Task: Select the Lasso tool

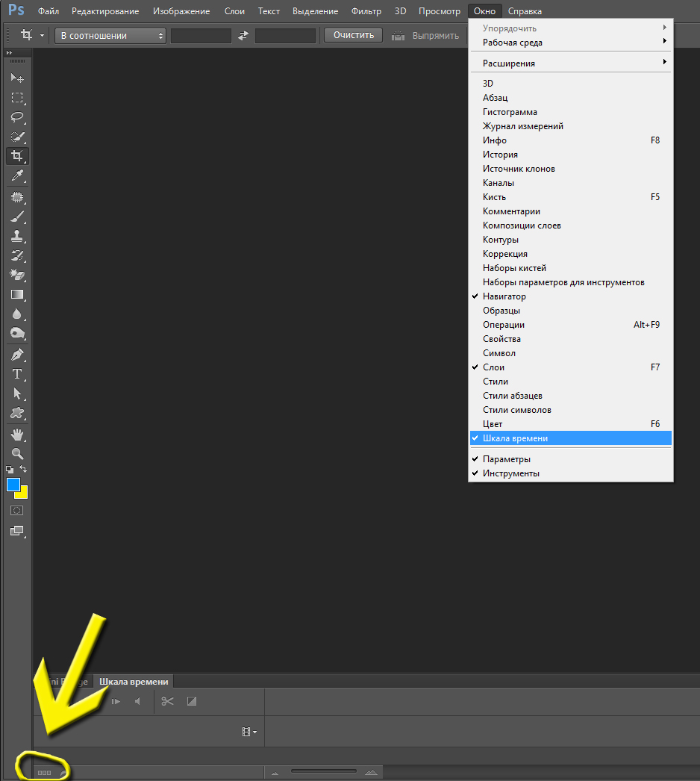Action: tap(17, 117)
